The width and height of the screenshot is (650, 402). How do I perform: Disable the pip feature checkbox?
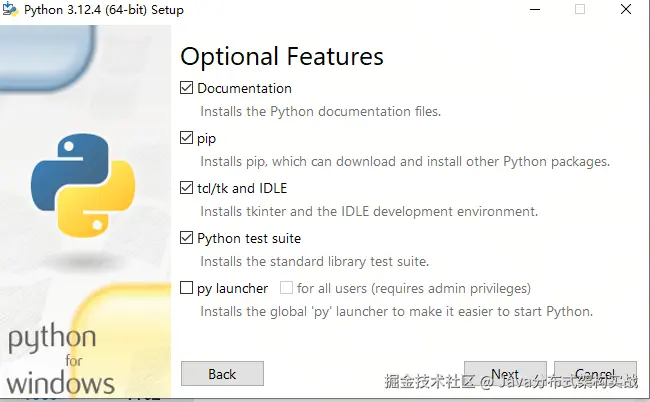pyautogui.click(x=186, y=138)
